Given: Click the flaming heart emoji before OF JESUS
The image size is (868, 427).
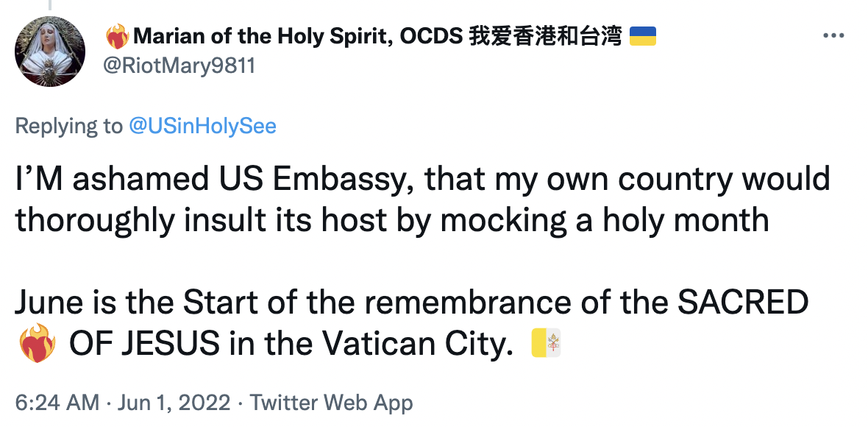Looking at the screenshot, I should [36, 344].
